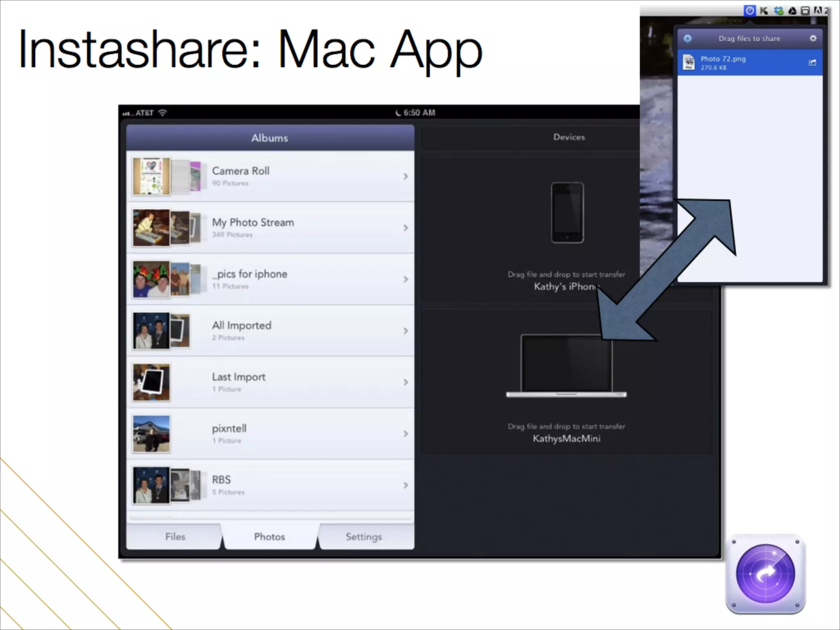This screenshot has width=840, height=630.
Task: Open the All Imported album
Action: [242, 326]
